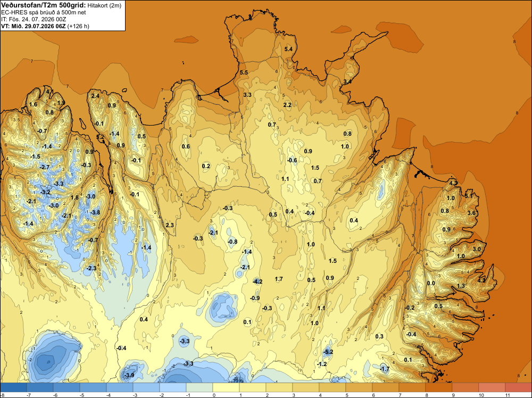Click the -3.9 temperature value
Screen dimensions: 532x398
[x=129, y=376]
